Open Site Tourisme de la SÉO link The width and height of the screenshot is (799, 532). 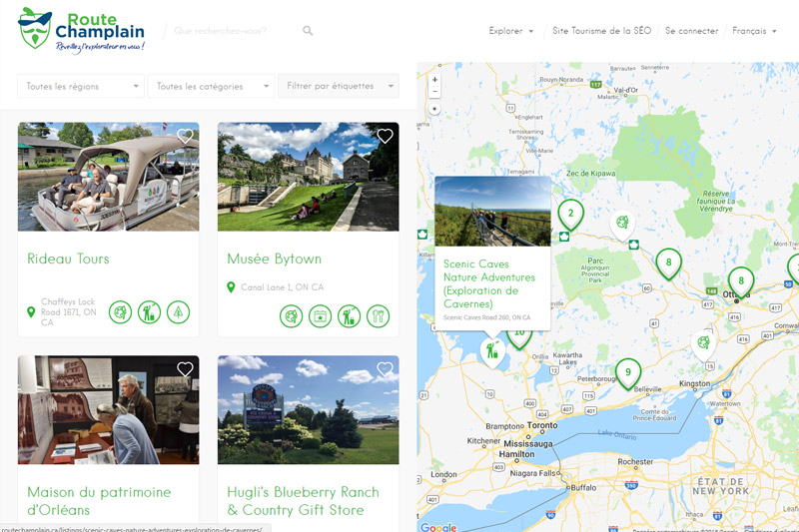tap(601, 31)
